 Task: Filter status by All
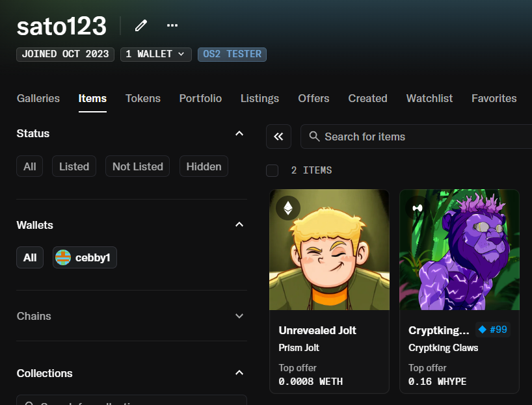29,166
